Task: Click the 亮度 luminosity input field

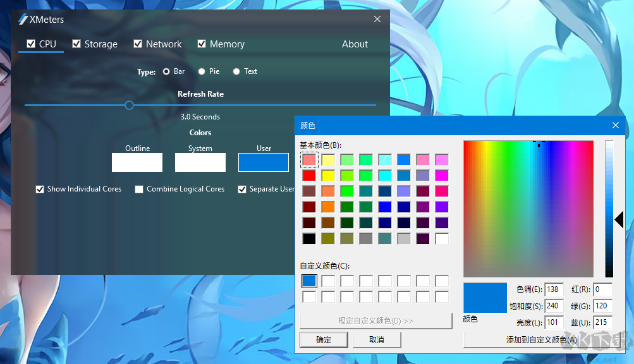Action: click(x=554, y=322)
